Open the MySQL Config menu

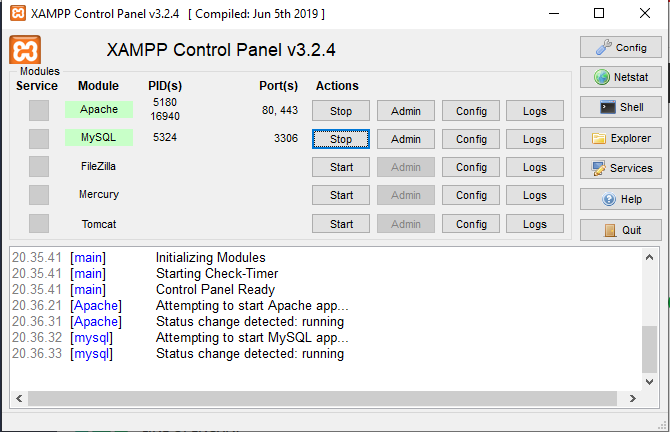pyautogui.click(x=471, y=139)
